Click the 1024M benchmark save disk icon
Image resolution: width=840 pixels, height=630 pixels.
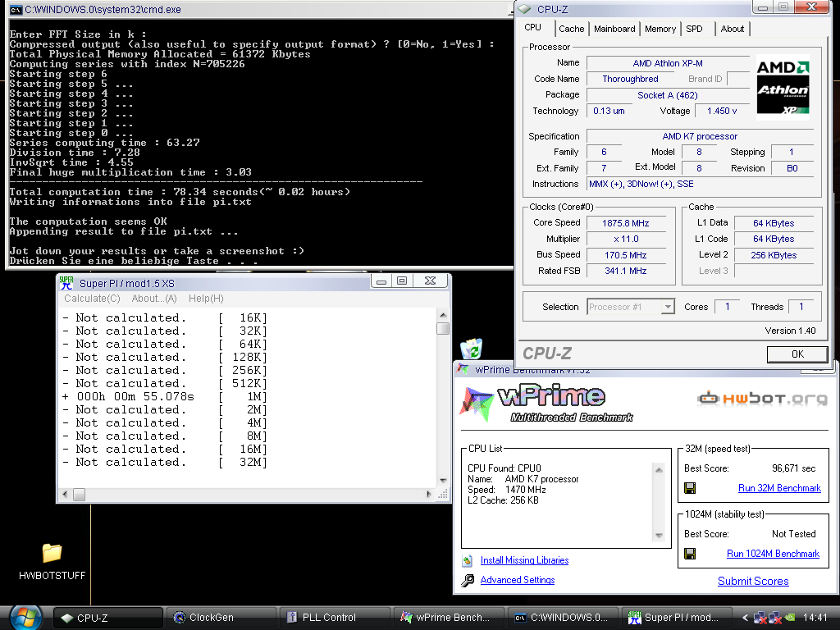[x=690, y=554]
